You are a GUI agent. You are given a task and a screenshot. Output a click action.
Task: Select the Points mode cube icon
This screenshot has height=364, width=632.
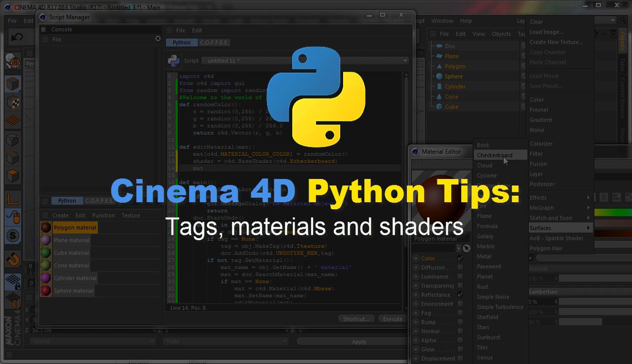tap(13, 140)
